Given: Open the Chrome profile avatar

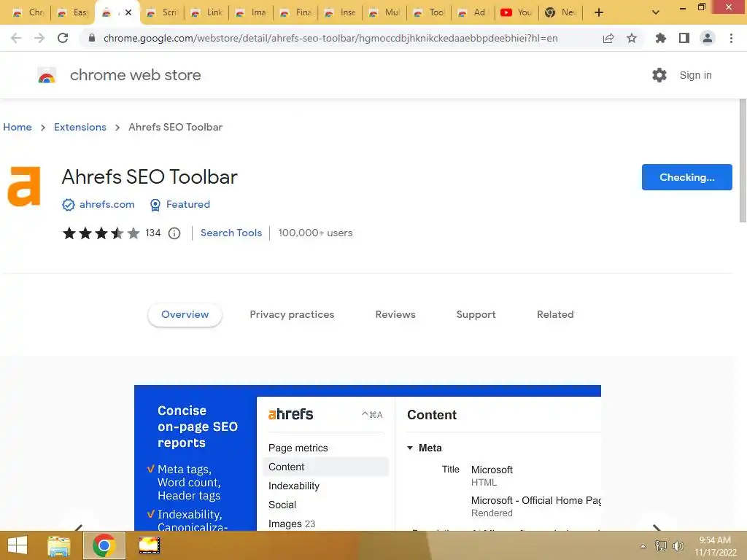Looking at the screenshot, I should 708,38.
